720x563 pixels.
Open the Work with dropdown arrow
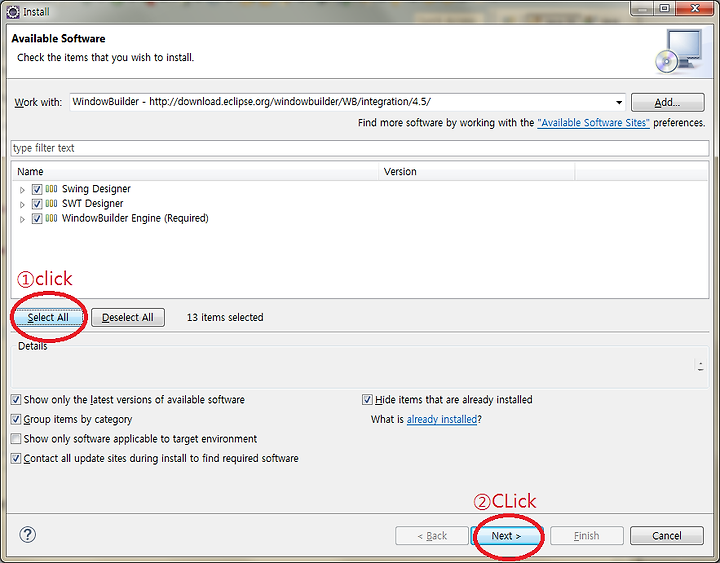coord(619,102)
